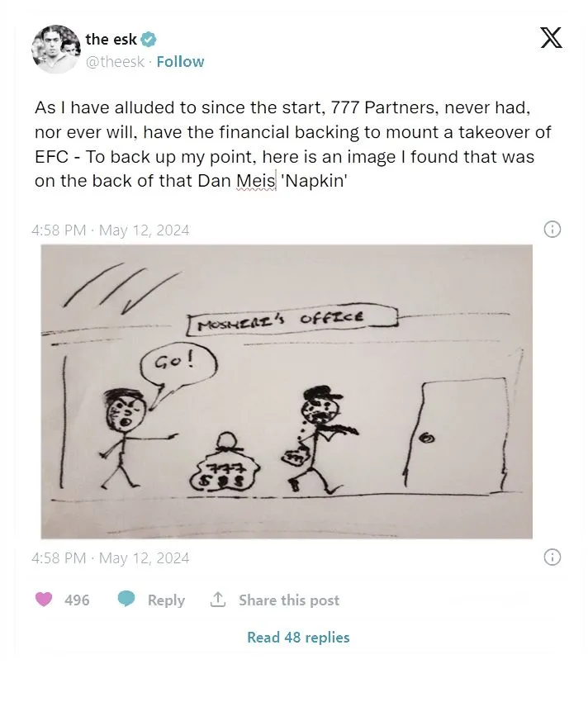Open the @theesk handle link
The width and height of the screenshot is (588, 702).
pyautogui.click(x=115, y=61)
